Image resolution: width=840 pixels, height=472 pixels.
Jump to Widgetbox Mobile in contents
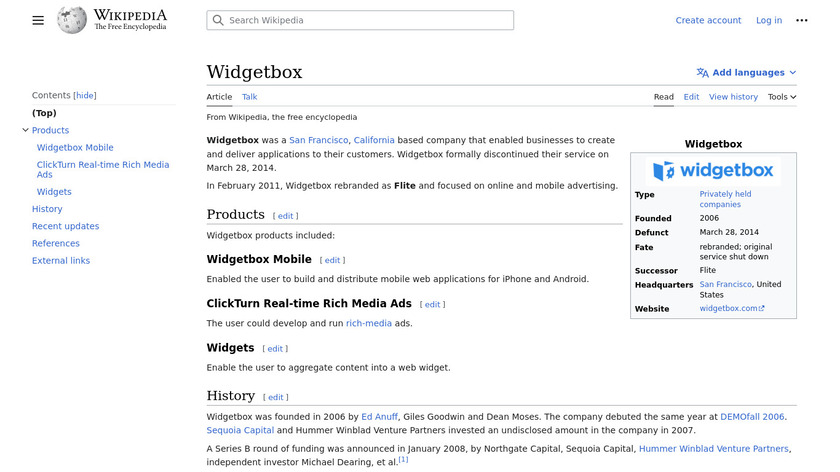(x=75, y=148)
